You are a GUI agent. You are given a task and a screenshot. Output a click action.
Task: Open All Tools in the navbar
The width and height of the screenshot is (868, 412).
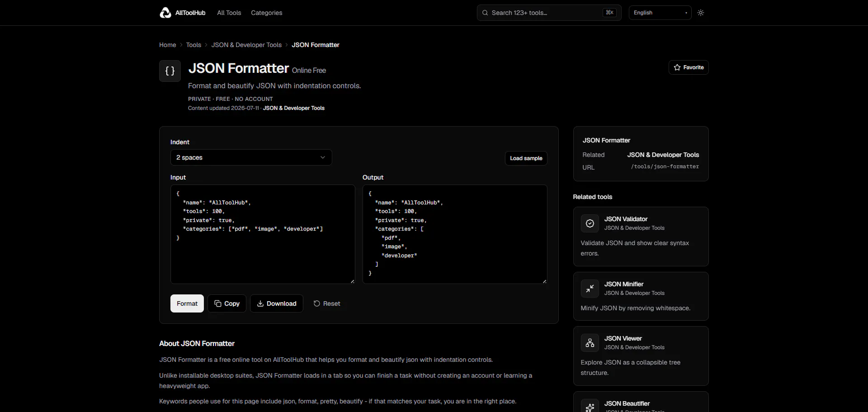click(229, 13)
